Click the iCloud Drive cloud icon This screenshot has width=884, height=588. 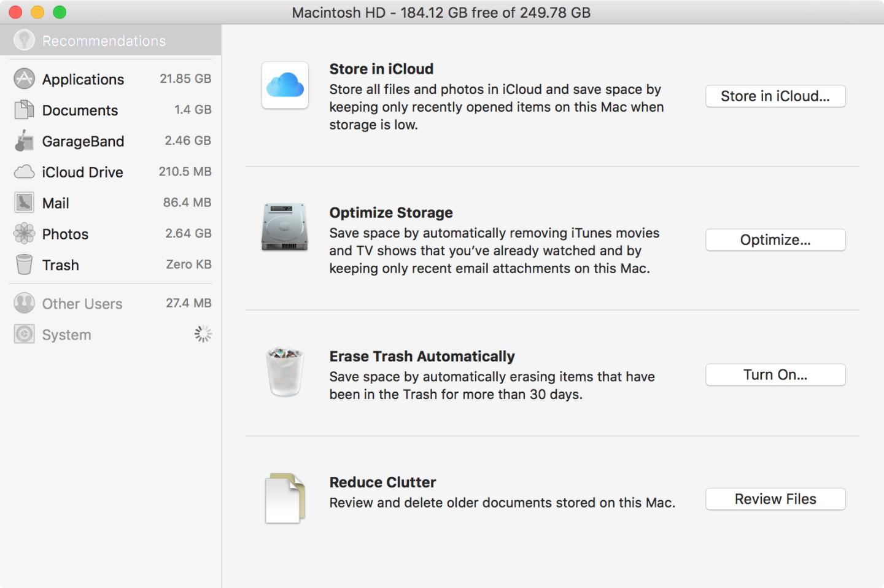[x=24, y=172]
